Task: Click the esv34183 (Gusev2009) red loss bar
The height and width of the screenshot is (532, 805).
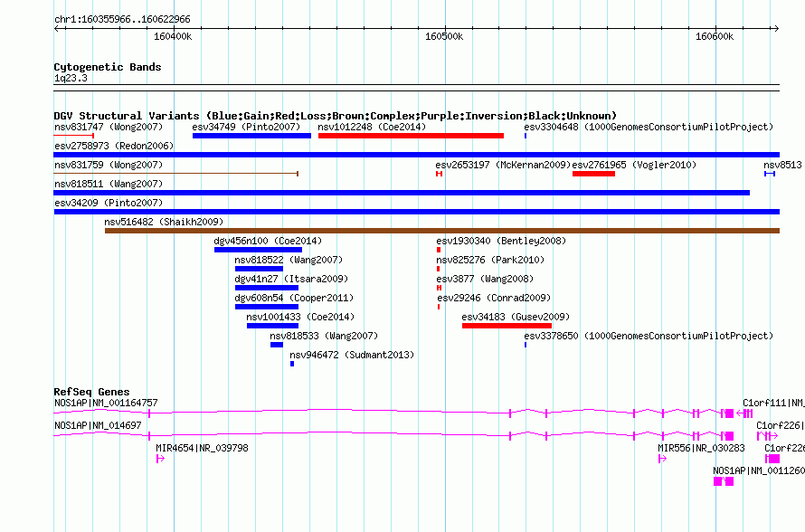Action: pos(507,326)
